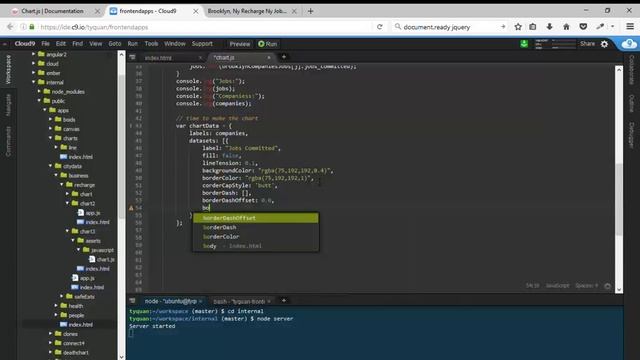
Task: Open Firefox downloads arrow icon
Action: (x=549, y=27)
